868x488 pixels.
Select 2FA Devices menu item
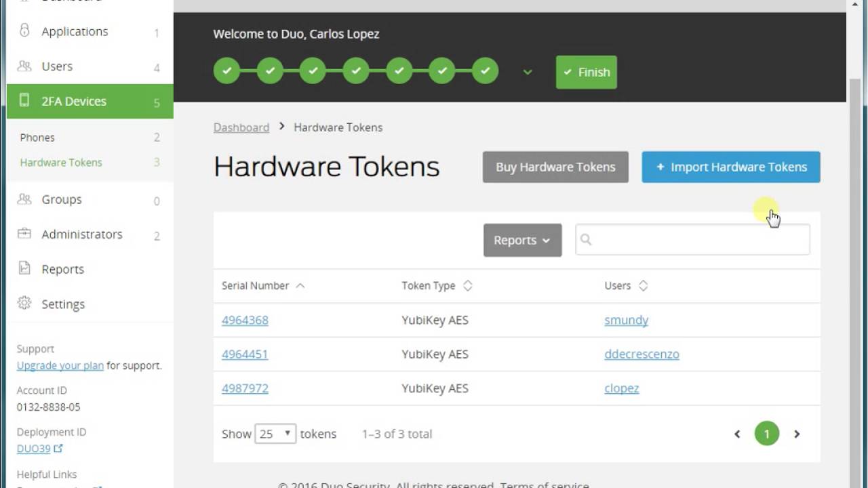90,101
